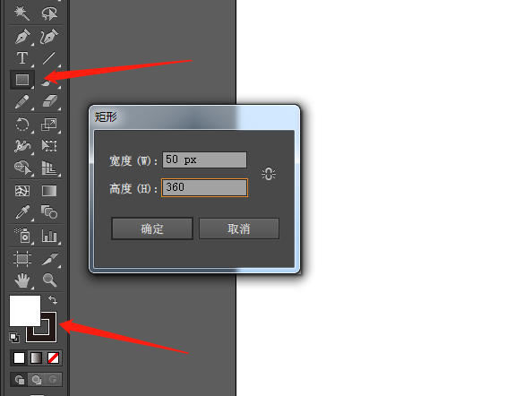This screenshot has width=532, height=396.
Task: Click the 取消 button
Action: coord(239,228)
